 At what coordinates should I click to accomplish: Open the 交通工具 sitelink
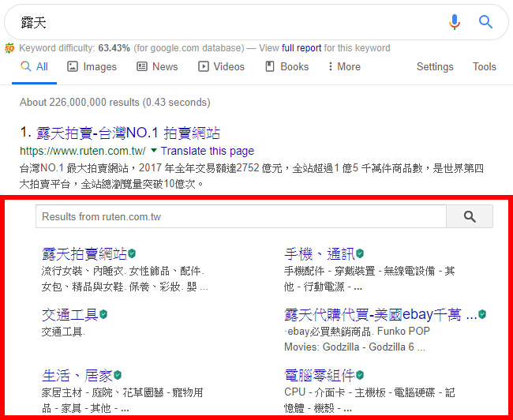[x=70, y=314]
